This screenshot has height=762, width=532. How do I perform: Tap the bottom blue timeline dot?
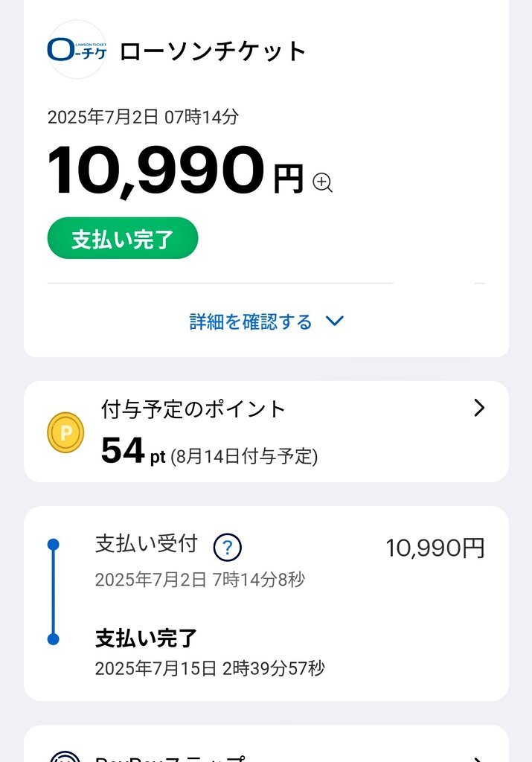pyautogui.click(x=54, y=639)
